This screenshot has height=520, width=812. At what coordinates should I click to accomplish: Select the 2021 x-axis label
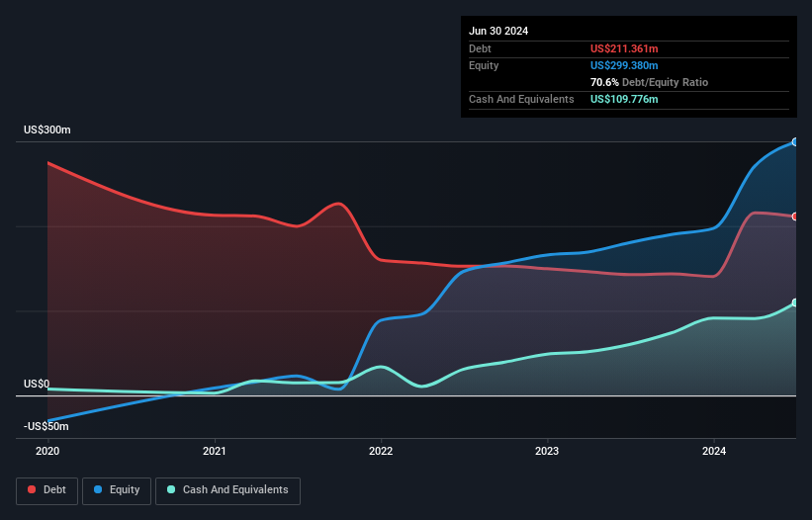pyautogui.click(x=215, y=451)
